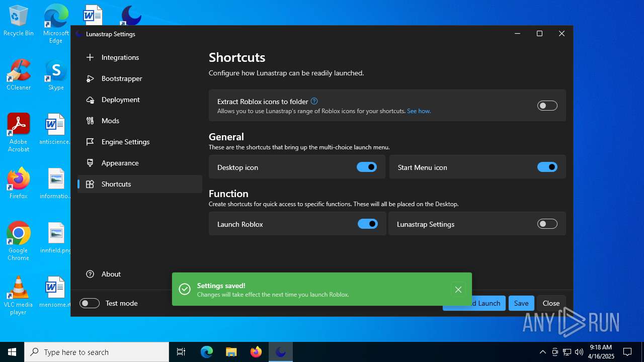Select the Skype desktop icon
Screen dimensions: 644x362
pos(56,75)
